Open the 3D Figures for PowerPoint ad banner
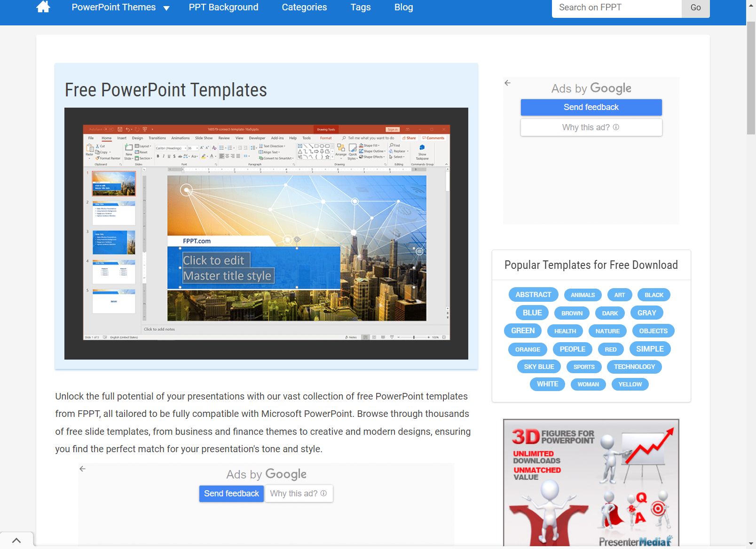This screenshot has width=756, height=549. point(591,483)
